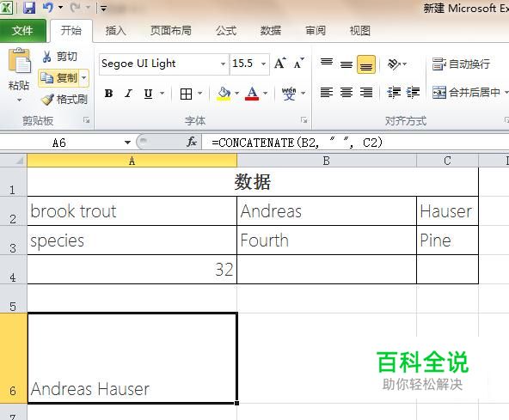Select column C header
509x420 pixels.
click(447, 161)
